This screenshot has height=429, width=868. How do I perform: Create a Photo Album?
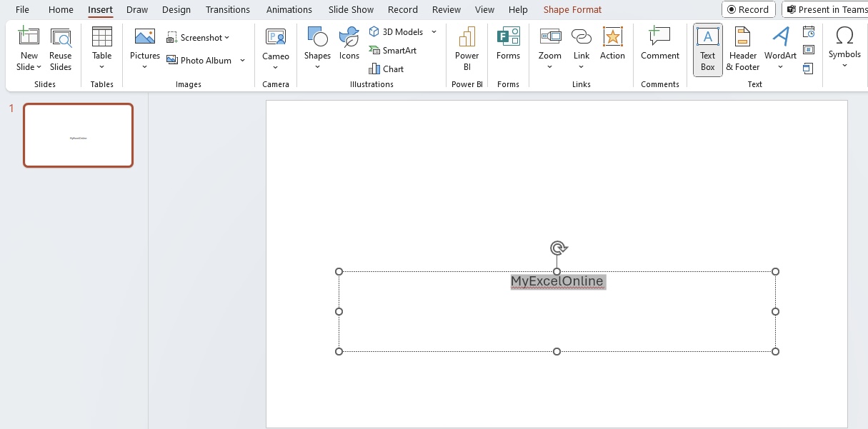pyautogui.click(x=199, y=61)
